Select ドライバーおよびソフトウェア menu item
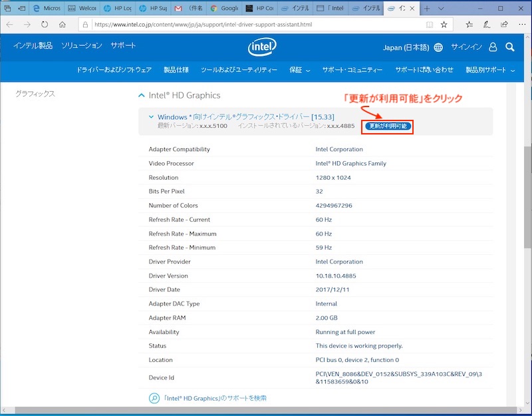Image resolution: width=532 pixels, height=416 pixels. tap(114, 70)
